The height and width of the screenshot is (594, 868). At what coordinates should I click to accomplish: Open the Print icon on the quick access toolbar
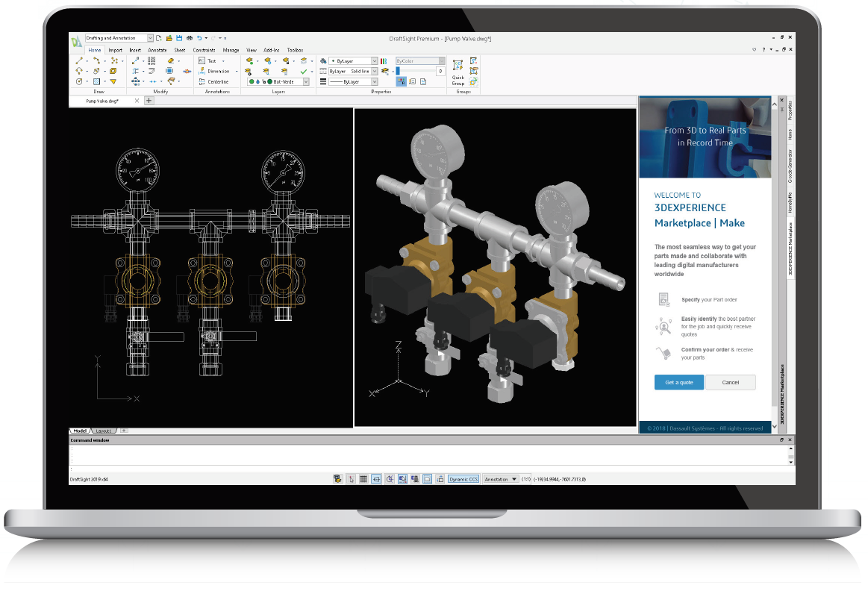click(x=189, y=37)
